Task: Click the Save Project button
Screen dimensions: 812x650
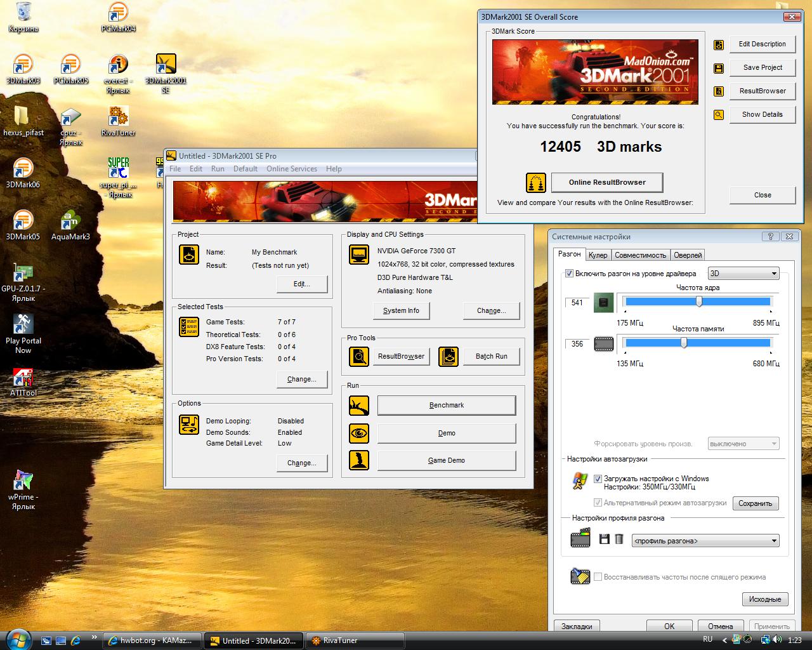Action: (x=763, y=67)
